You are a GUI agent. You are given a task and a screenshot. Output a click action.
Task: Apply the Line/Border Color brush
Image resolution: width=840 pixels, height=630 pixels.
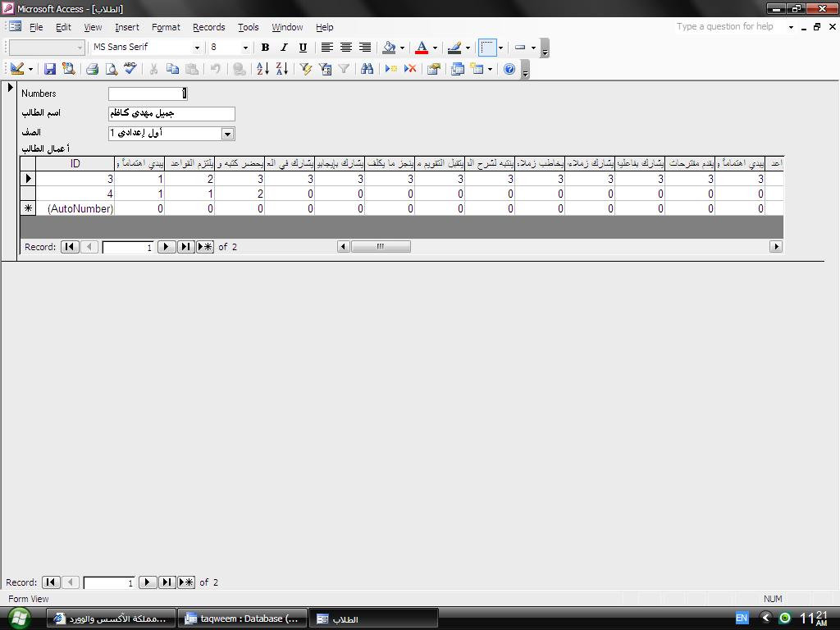454,47
